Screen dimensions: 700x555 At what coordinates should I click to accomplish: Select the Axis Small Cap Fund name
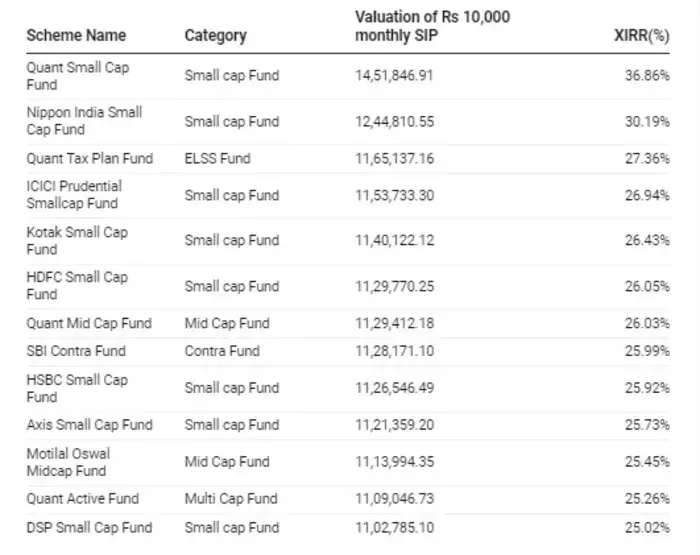[x=89, y=425]
